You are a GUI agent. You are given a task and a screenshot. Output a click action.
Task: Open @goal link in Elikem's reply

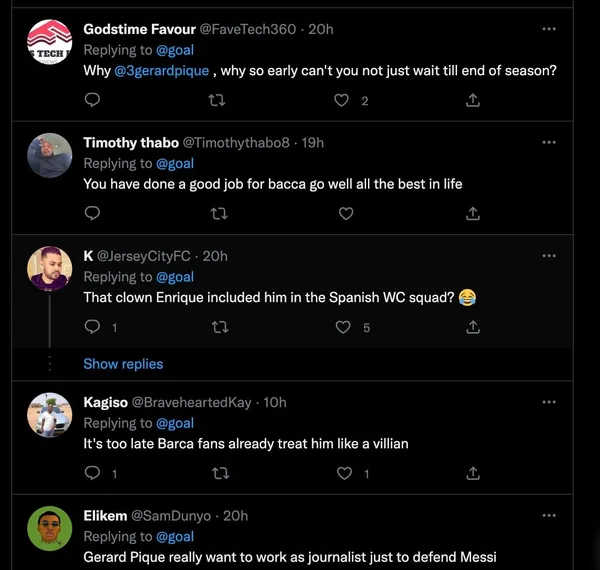[x=175, y=537]
